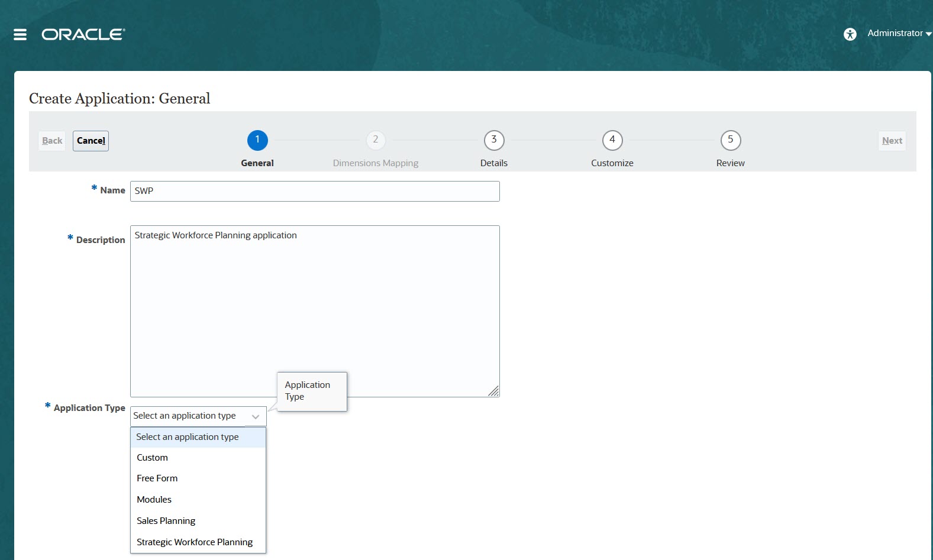Go to step 5 Review
The width and height of the screenshot is (933, 560).
pyautogui.click(x=731, y=140)
